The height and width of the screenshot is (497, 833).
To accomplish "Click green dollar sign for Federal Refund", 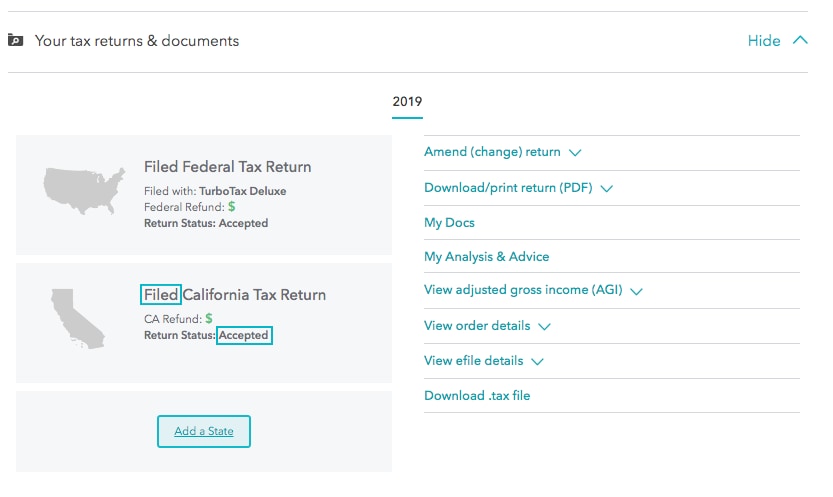I will point(232,207).
